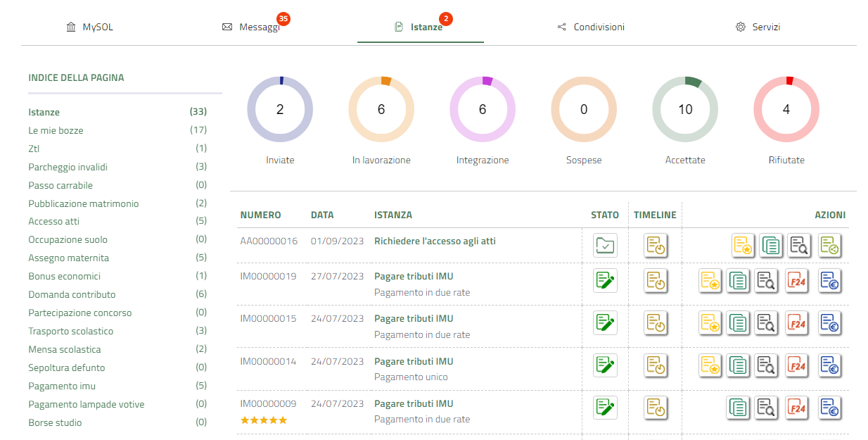
Task: Select "Pagamento imu" from page index
Action: click(x=62, y=386)
